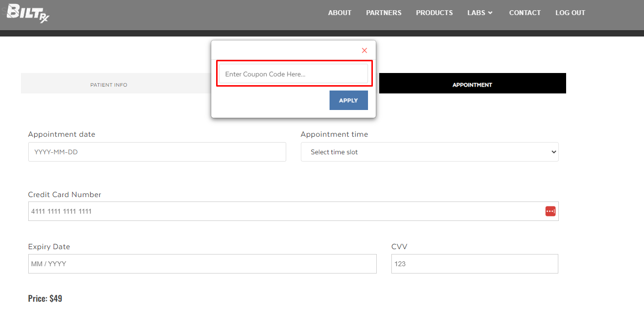Open PRODUCTS from the top menu

[434, 13]
